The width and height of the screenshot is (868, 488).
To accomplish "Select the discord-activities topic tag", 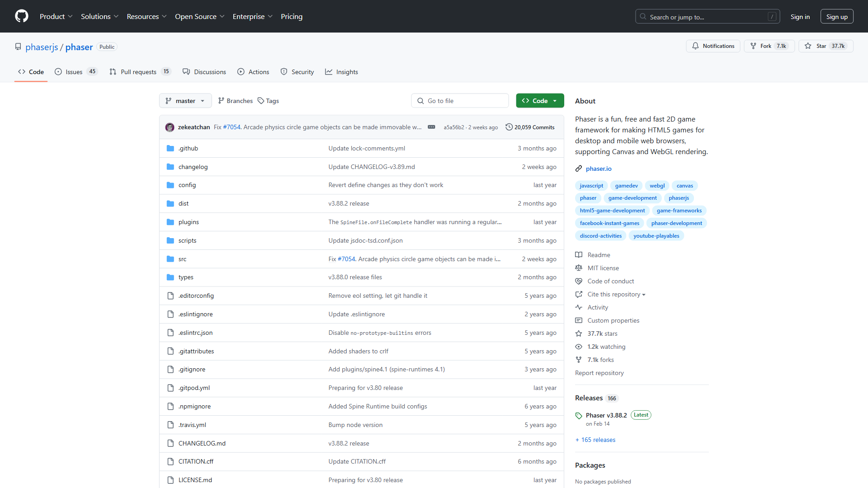I will click(600, 236).
